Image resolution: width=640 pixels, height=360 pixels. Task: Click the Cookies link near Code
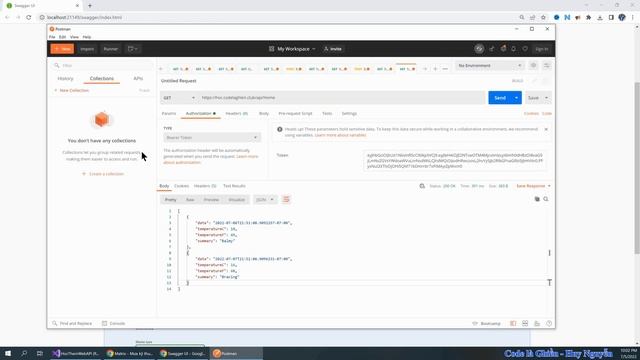tap(531, 113)
